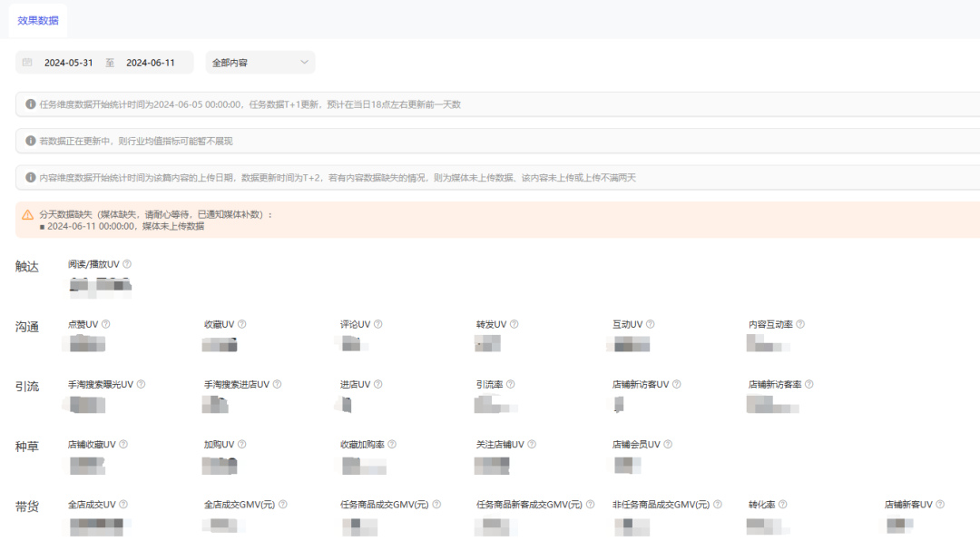The image size is (980, 551).
Task: Click the help icon beside 阅读/播放UV
Action: (124, 263)
